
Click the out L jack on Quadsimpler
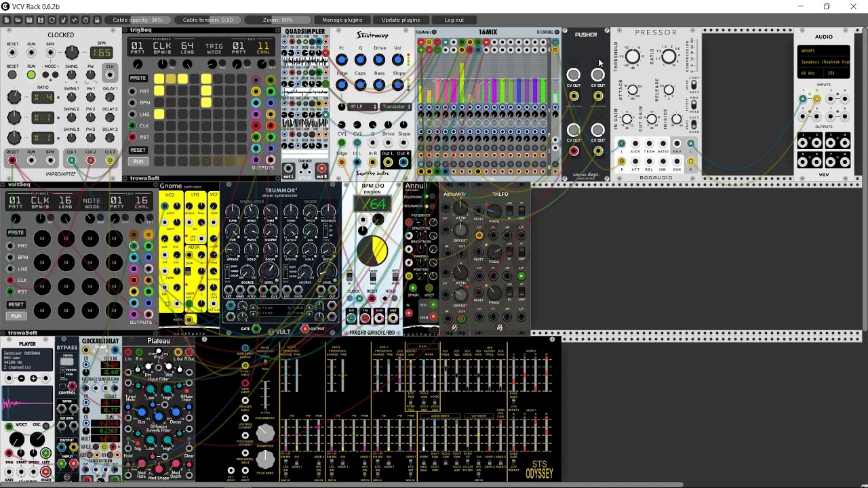tap(289, 168)
